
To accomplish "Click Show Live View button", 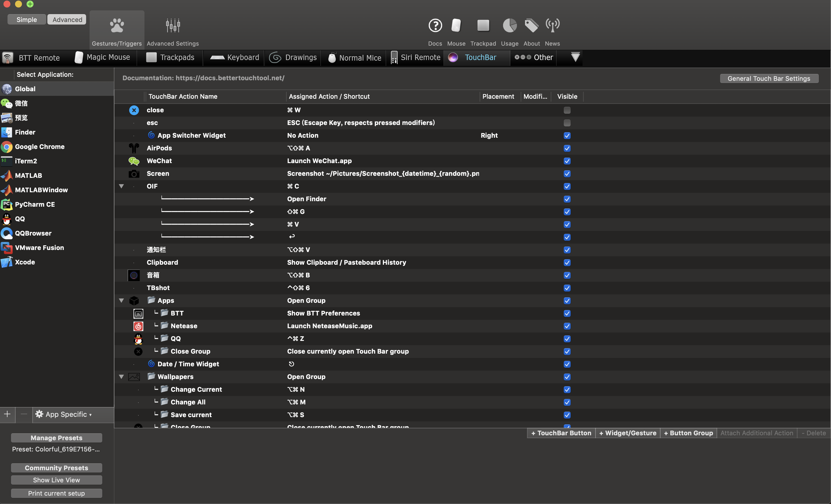I will [56, 480].
